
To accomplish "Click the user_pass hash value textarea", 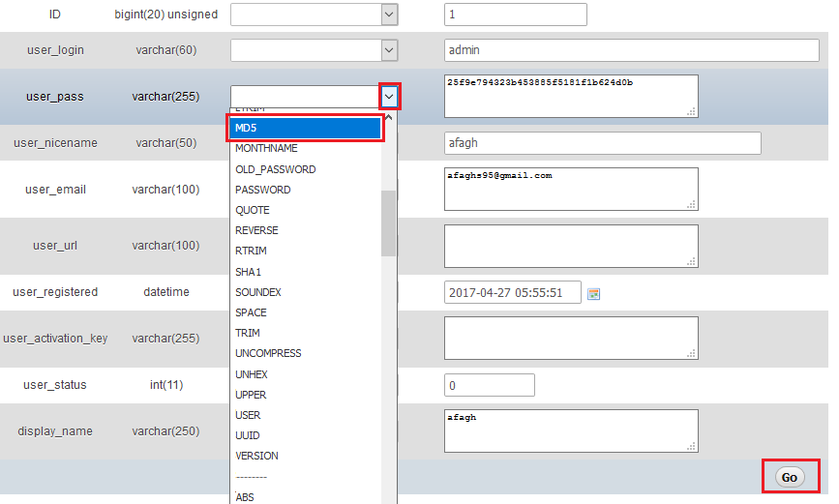I will tap(571, 96).
